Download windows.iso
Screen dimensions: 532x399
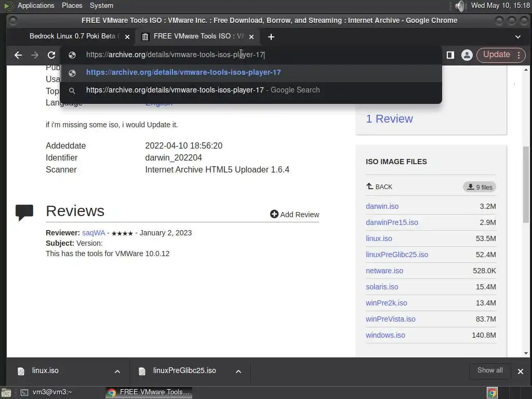tap(385, 335)
